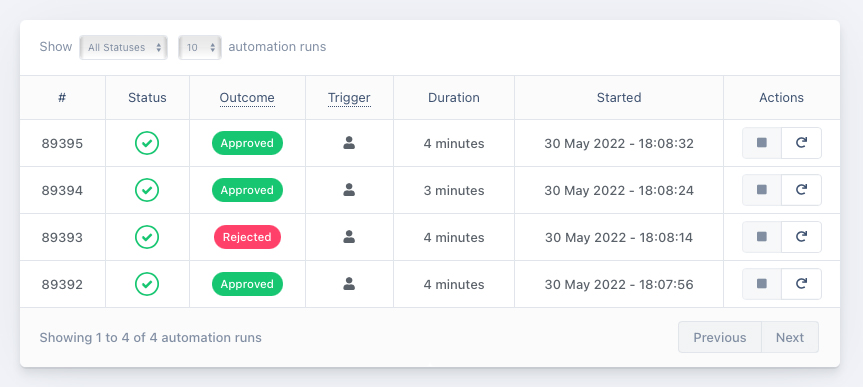
Task: Click the Rejected outcome badge
Action: tap(247, 237)
